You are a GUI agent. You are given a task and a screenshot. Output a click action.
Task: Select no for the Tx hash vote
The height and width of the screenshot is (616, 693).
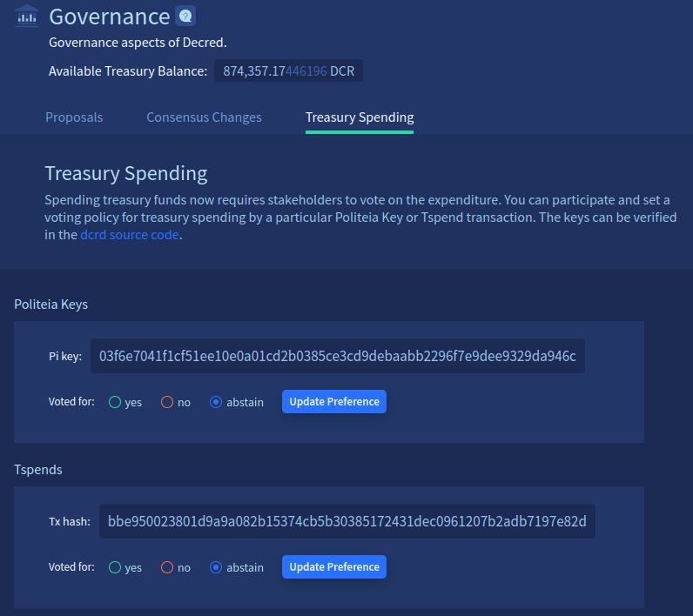tap(167, 567)
